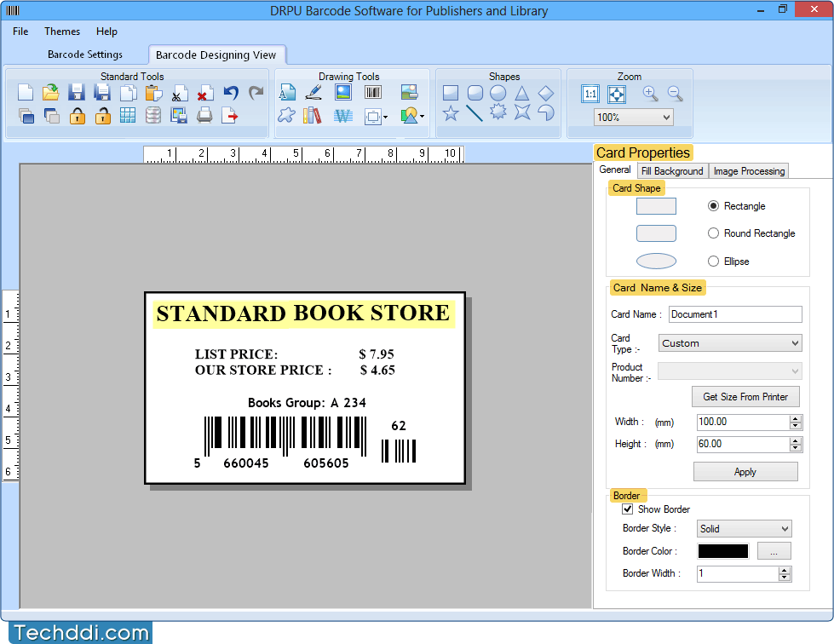Click the Lock padlock icon
This screenshot has width=834, height=644.
click(x=78, y=115)
